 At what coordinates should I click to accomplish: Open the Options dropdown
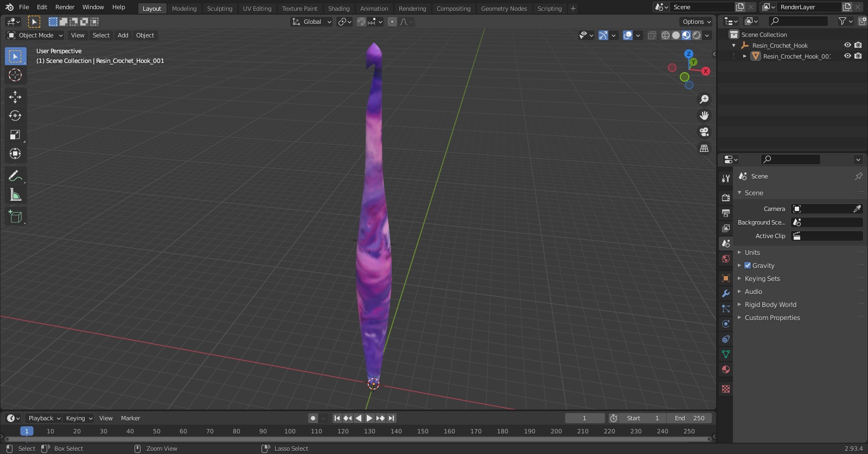point(697,22)
